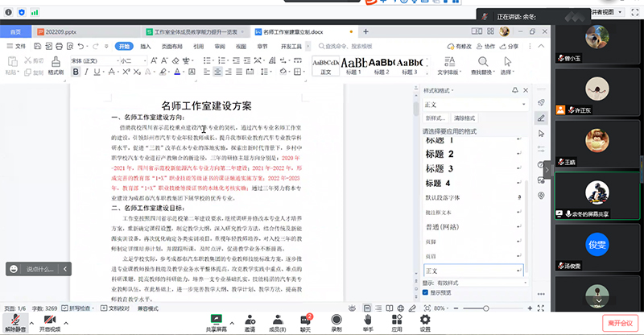The height and width of the screenshot is (335, 644).
Task: Click the underline formatting icon
Action: [x=98, y=72]
